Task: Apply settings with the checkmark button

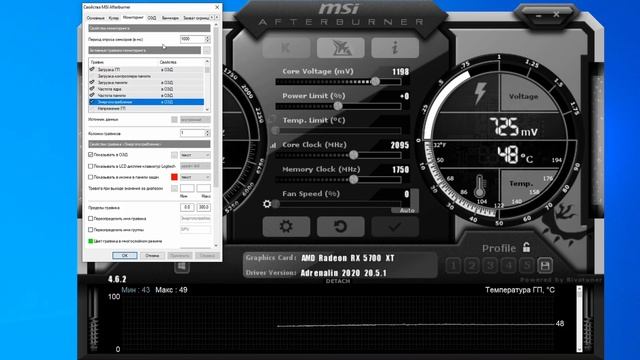Action: (x=395, y=227)
